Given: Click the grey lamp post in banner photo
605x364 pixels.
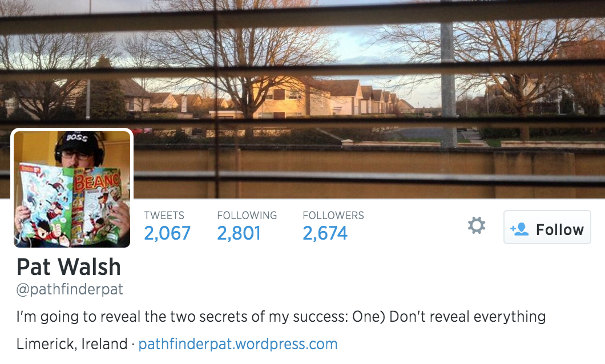Looking at the screenshot, I should click(447, 85).
